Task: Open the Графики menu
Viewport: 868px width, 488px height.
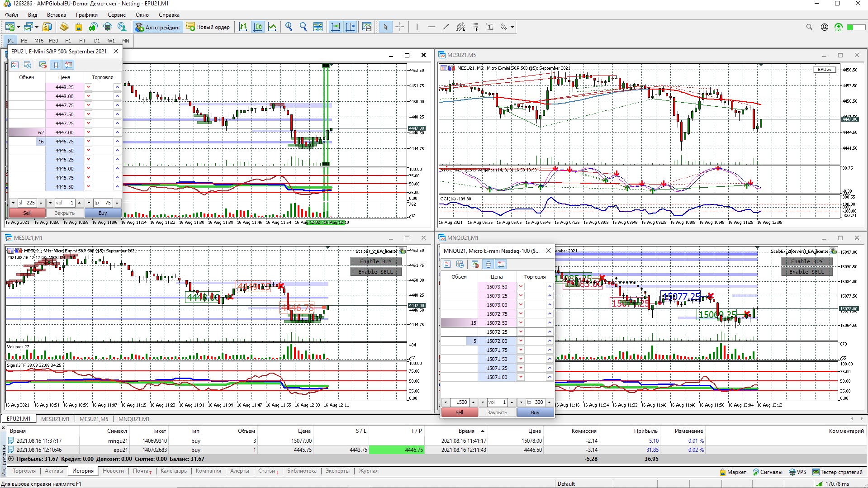Action: (86, 15)
